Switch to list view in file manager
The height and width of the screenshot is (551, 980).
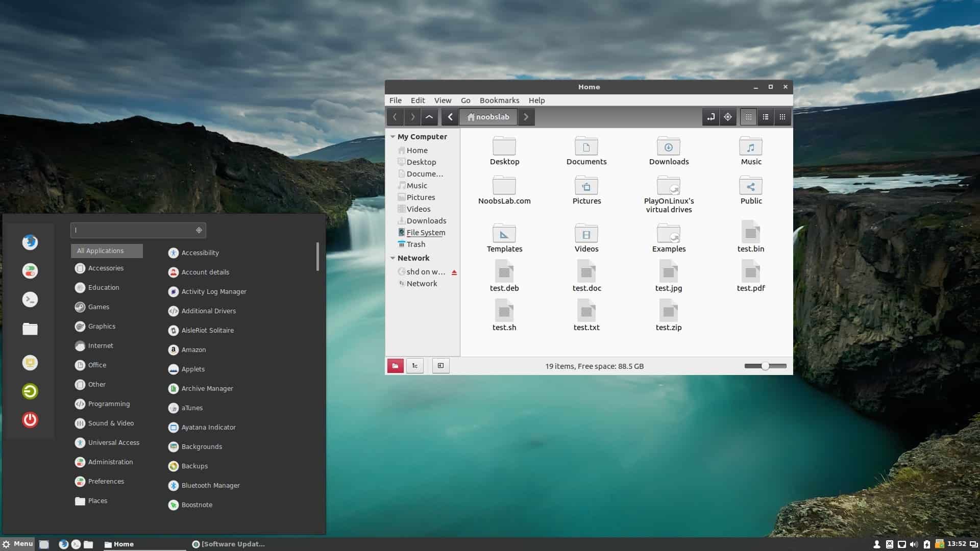coord(766,117)
